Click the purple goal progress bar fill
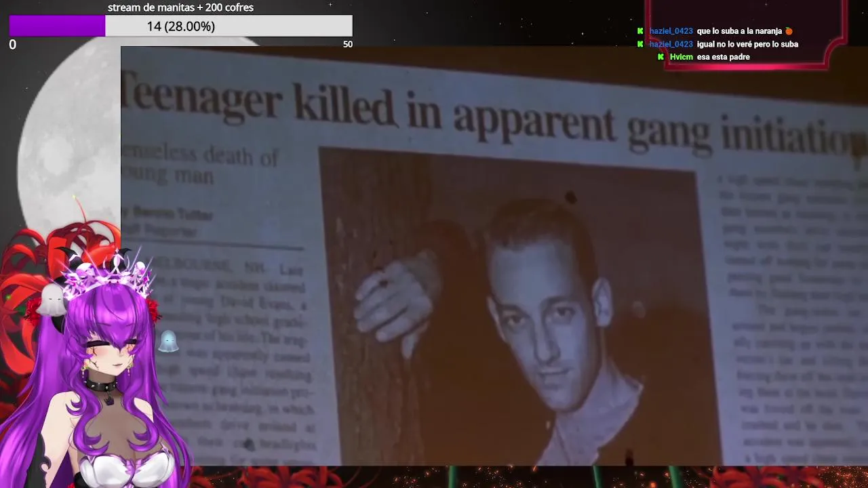Viewport: 868px width, 488px height. click(58, 26)
